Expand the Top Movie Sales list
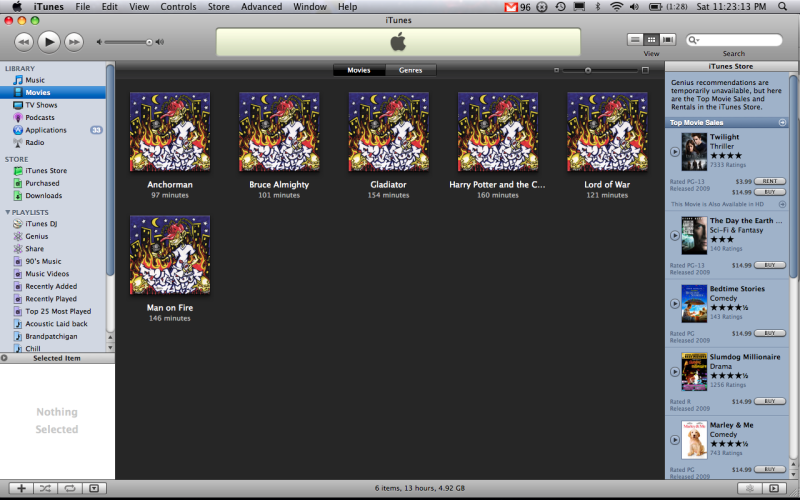800x500 pixels. 782,122
